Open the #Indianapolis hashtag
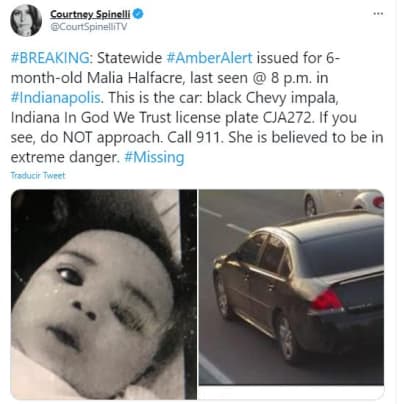Image resolution: width=400 pixels, height=404 pixels. (57, 98)
